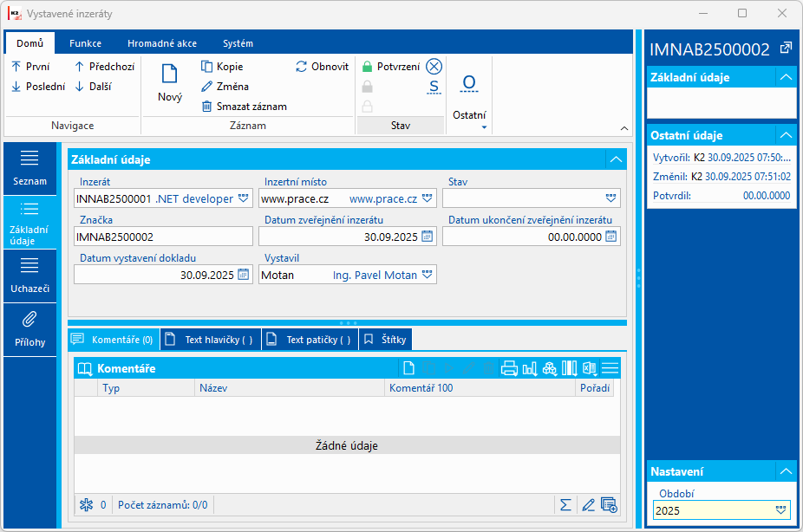Click the S status icon in Stav group
803x532 pixels.
point(434,87)
